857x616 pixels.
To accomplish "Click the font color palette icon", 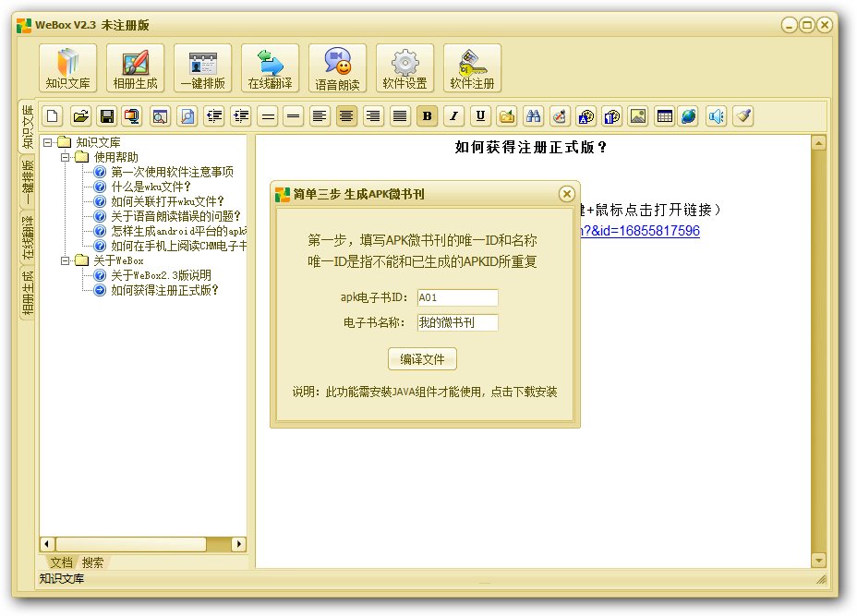I will pos(585,115).
